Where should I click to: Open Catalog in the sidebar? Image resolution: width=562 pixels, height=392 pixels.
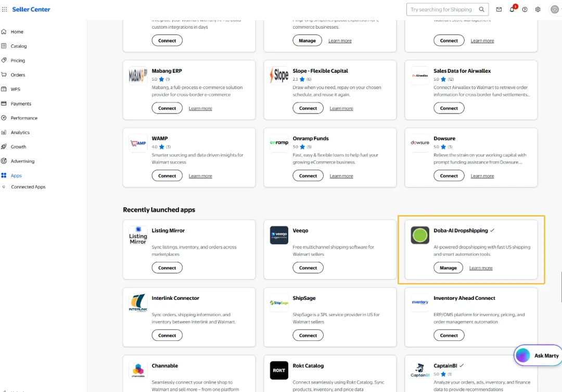[x=19, y=46]
